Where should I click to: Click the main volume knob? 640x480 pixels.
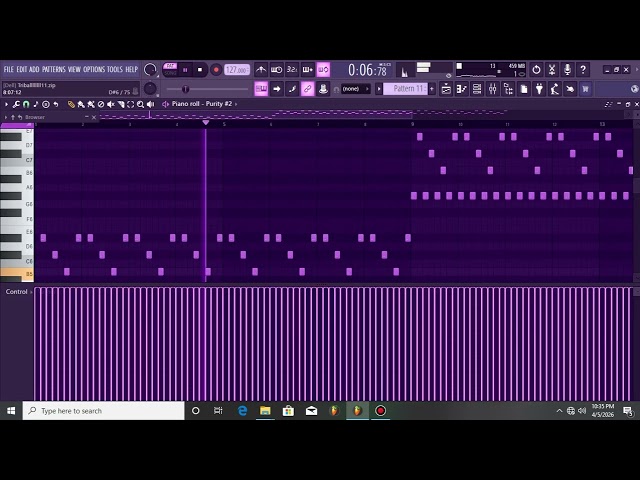pyautogui.click(x=150, y=70)
